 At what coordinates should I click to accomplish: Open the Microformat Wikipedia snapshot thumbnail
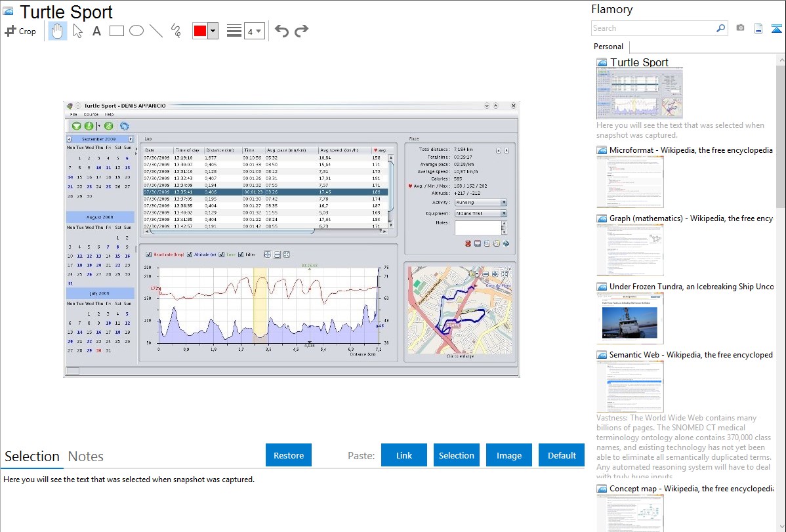click(631, 182)
